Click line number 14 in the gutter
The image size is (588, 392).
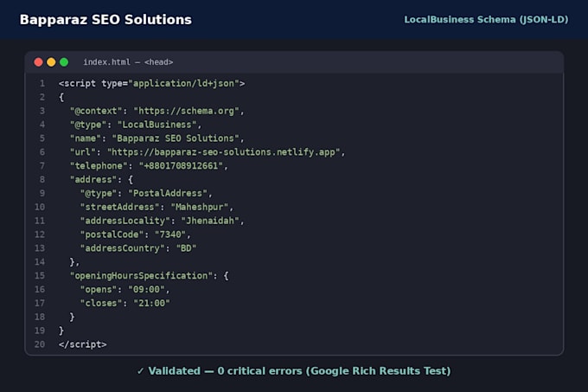coord(40,262)
